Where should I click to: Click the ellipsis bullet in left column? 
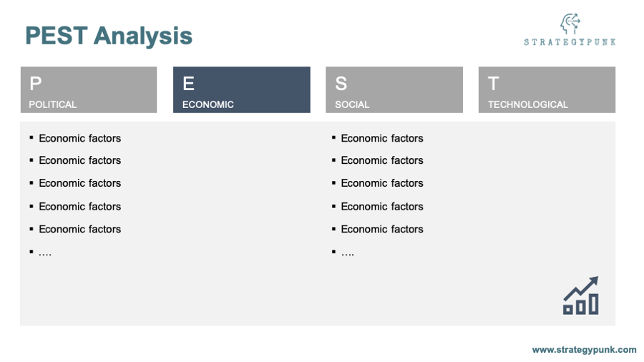tap(45, 254)
